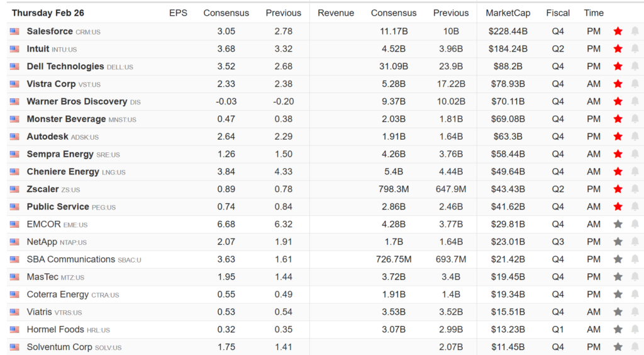Screen dimensions: 644x355
Task: Open the Coterra Energy link
Action: tap(57, 294)
